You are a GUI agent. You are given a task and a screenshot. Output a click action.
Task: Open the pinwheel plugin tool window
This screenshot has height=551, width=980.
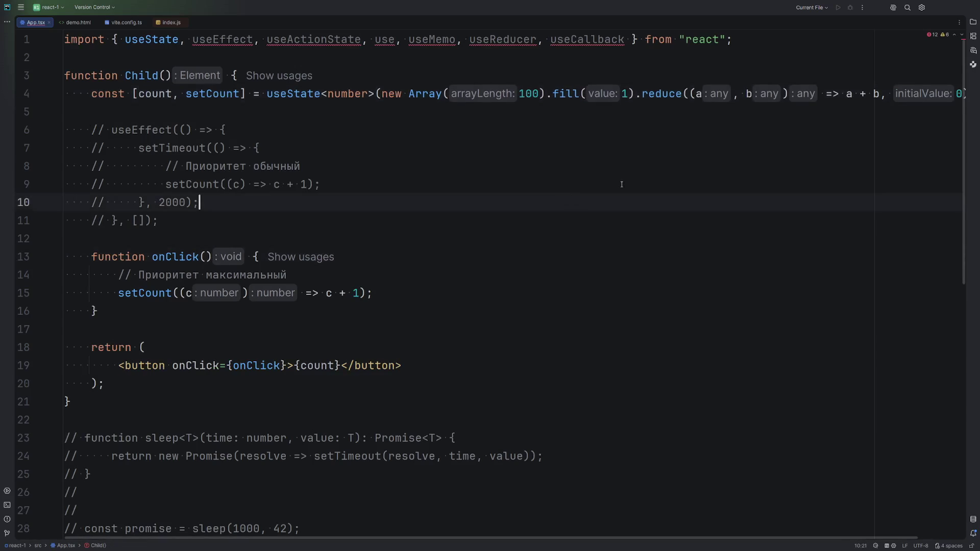pos(973,64)
